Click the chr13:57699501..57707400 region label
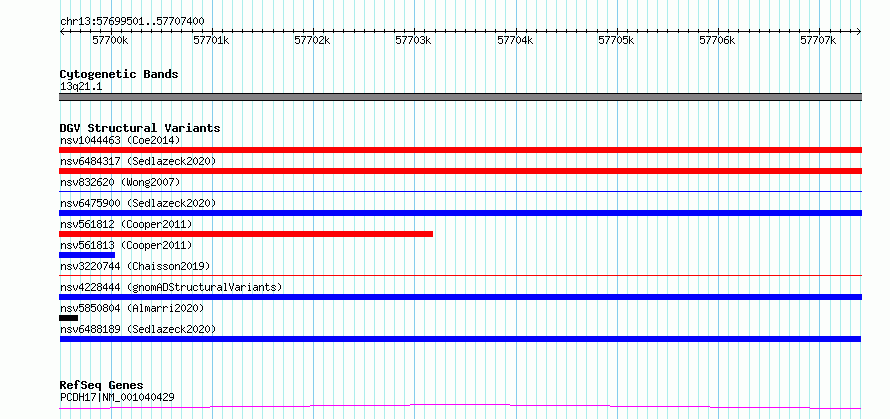Screen dimensions: 890x419 click(x=132, y=22)
